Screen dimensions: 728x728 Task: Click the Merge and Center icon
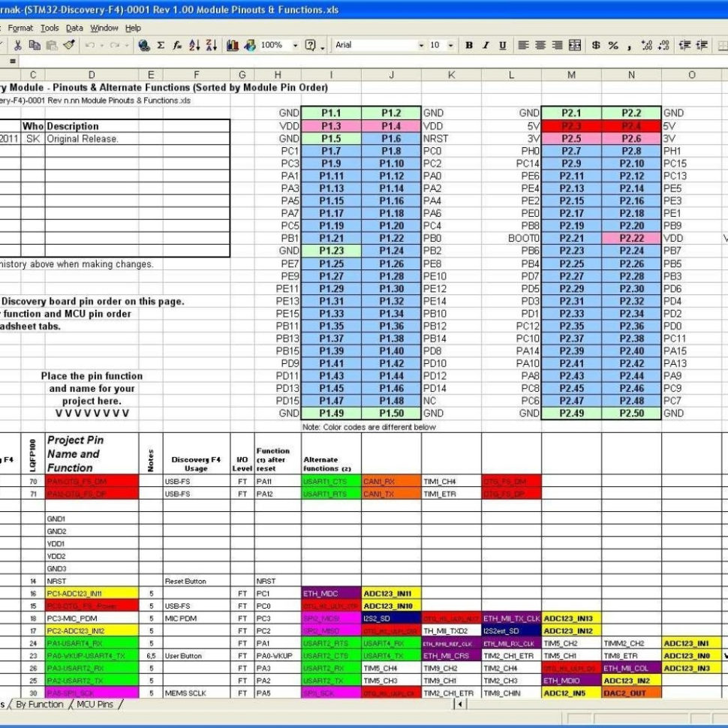click(573, 45)
